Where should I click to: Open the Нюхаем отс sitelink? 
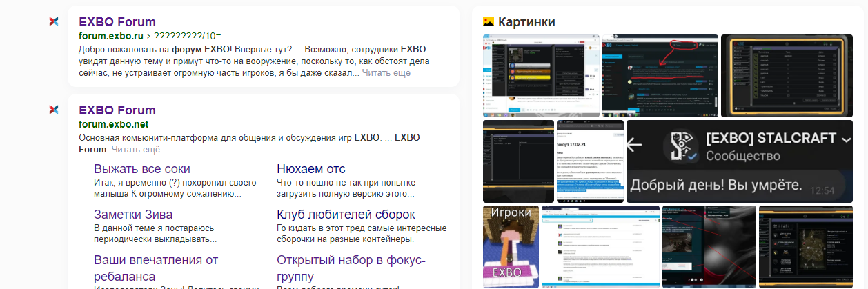point(310,169)
